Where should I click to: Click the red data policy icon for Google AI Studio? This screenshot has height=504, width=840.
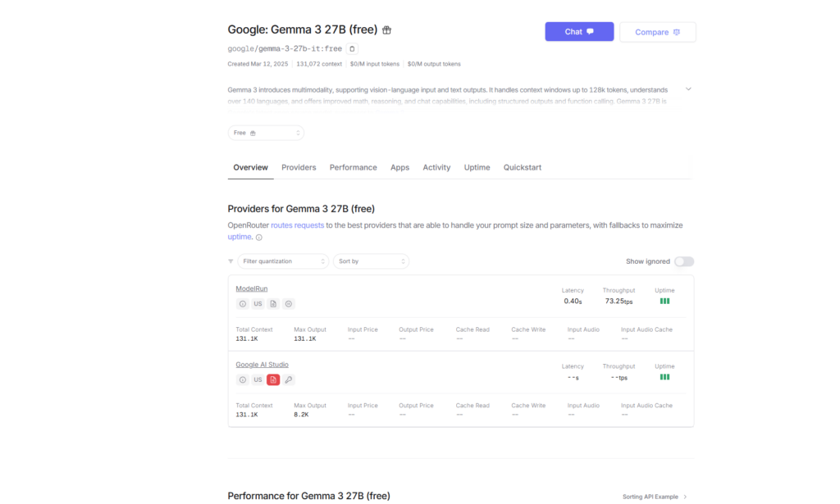pyautogui.click(x=273, y=379)
